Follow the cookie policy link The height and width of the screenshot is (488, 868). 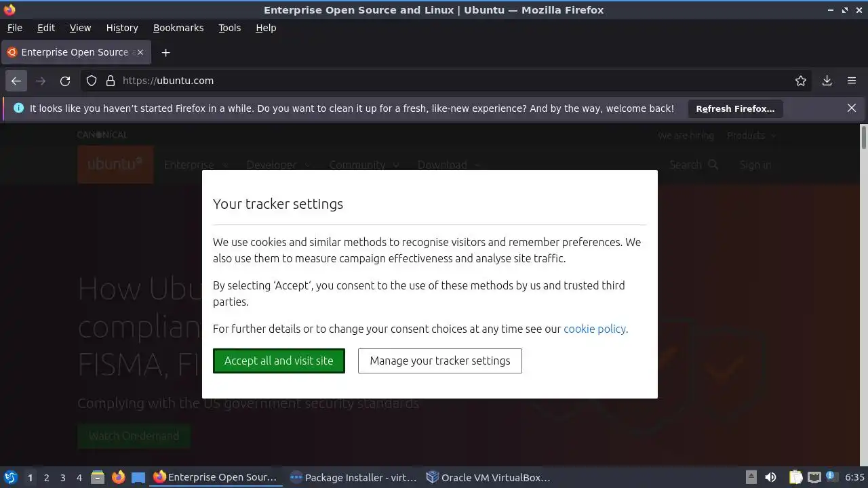[595, 329]
